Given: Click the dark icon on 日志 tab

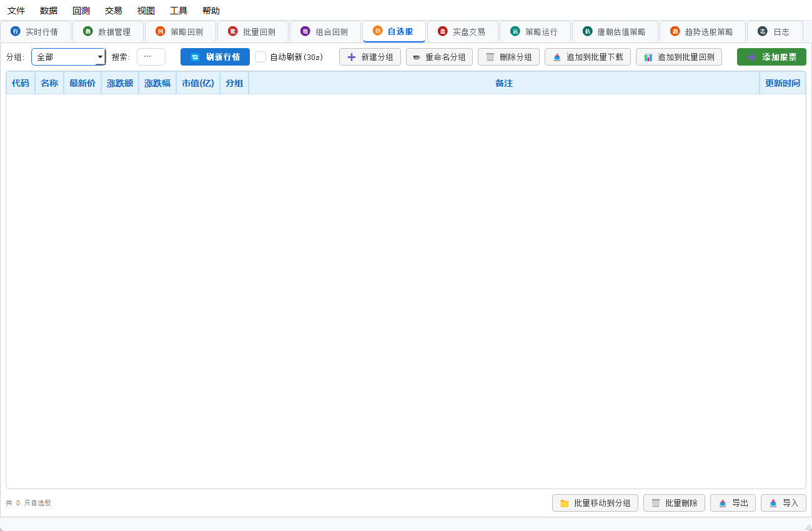Looking at the screenshot, I should click(763, 31).
